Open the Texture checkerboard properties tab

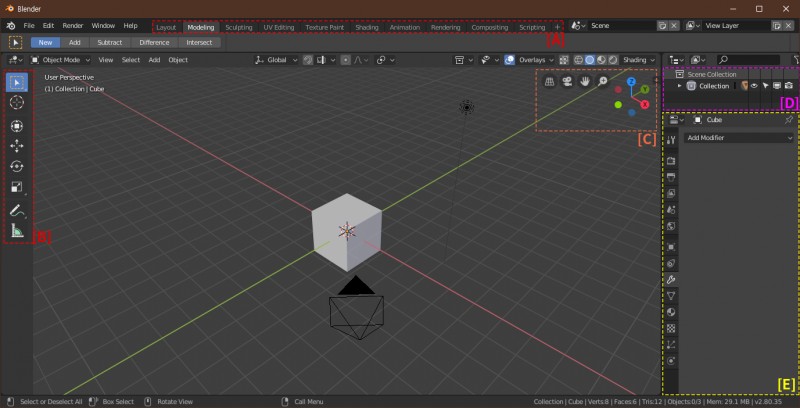(x=671, y=328)
